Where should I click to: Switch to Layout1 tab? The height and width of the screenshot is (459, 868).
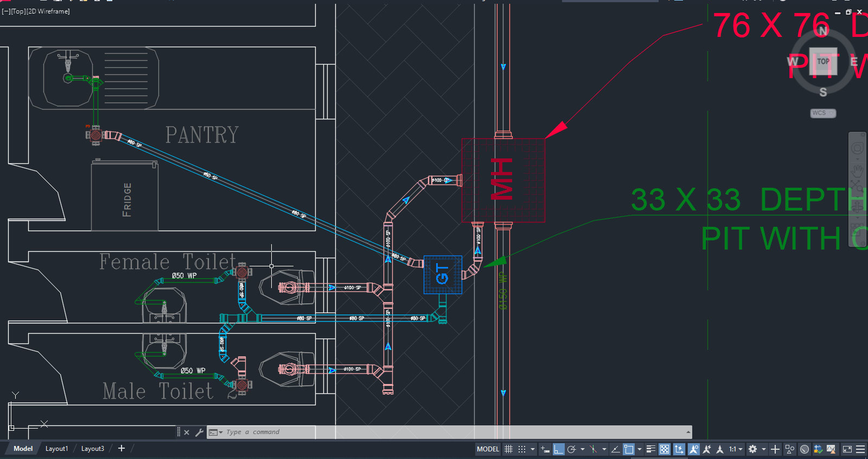click(56, 449)
